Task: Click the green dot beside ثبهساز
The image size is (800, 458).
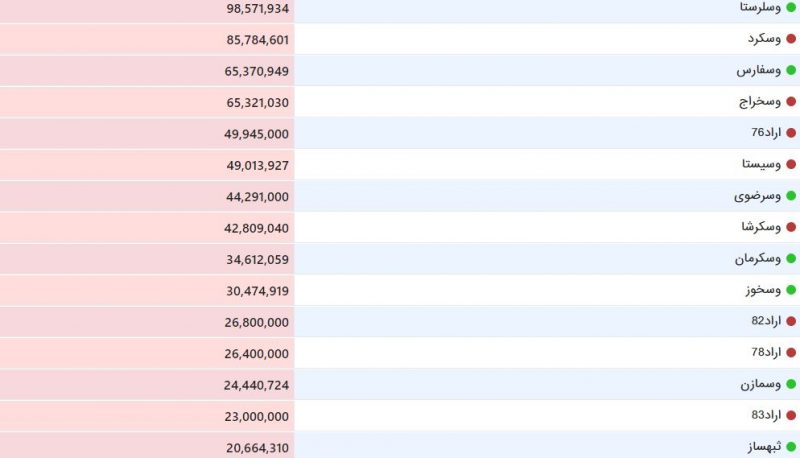Action: coord(791,447)
